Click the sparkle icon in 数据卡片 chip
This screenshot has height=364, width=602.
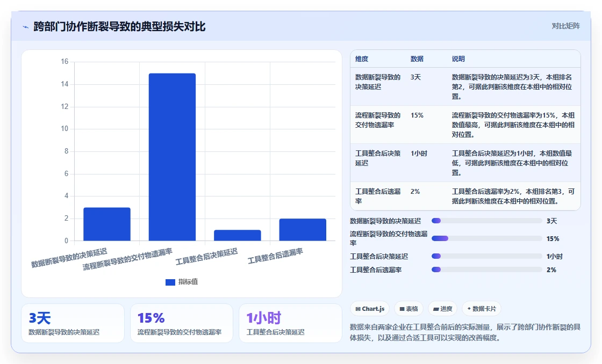coord(469,308)
